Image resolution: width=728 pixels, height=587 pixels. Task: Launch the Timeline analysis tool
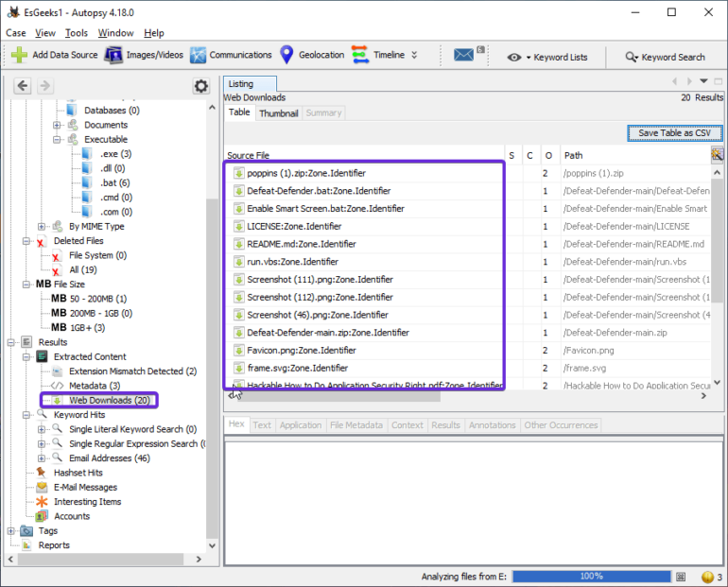pyautogui.click(x=360, y=55)
